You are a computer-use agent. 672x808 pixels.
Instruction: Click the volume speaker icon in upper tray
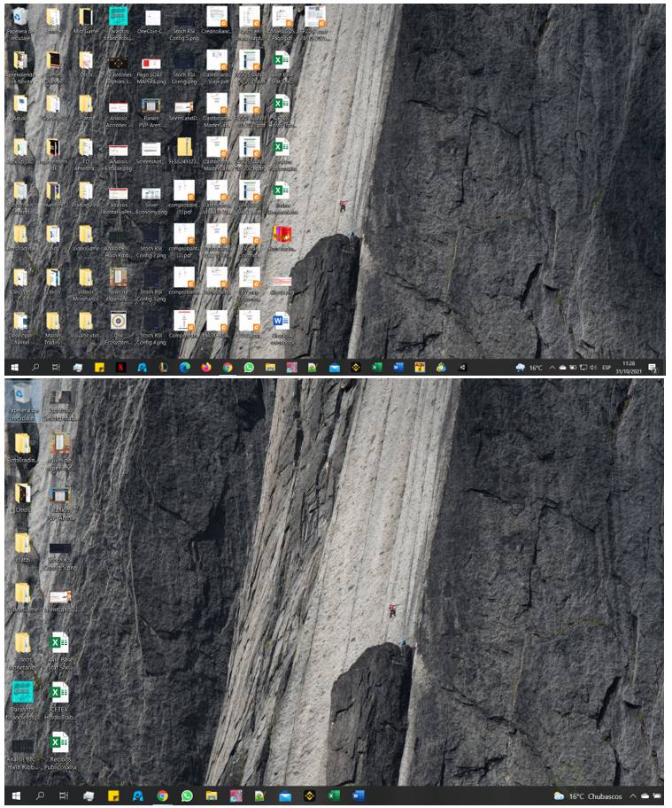(x=592, y=368)
